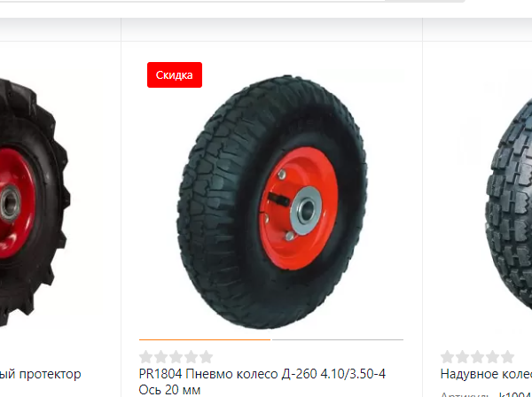
Task: Click fifth rating star of Надувное колесо
Action: pos(508,357)
